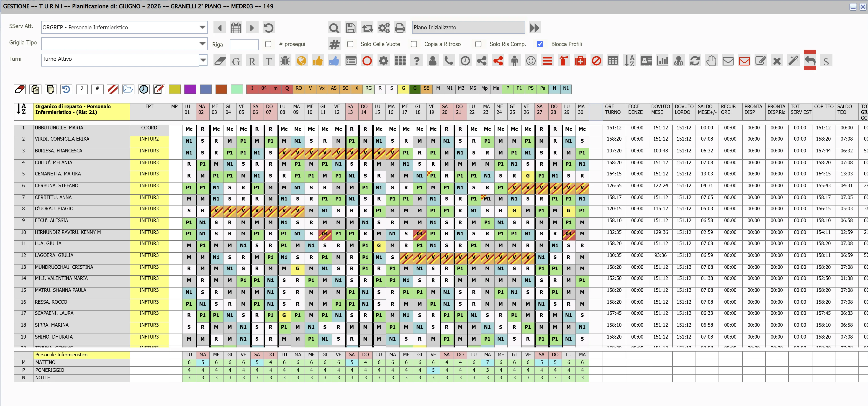Click the bug icon
The width and height of the screenshot is (868, 406).
(x=285, y=61)
